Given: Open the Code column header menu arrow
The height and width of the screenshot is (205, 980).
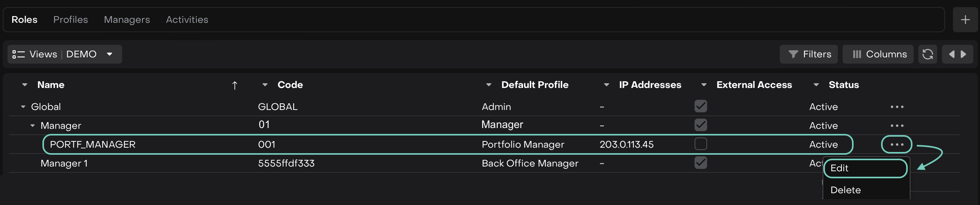Looking at the screenshot, I should (265, 85).
